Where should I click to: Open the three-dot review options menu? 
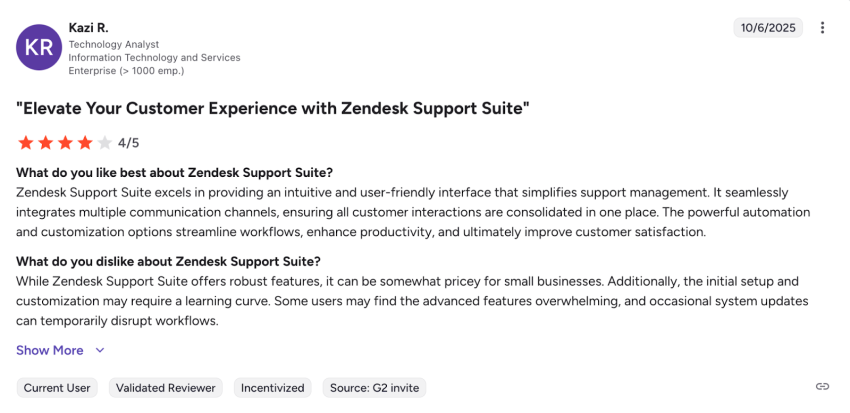point(823,28)
